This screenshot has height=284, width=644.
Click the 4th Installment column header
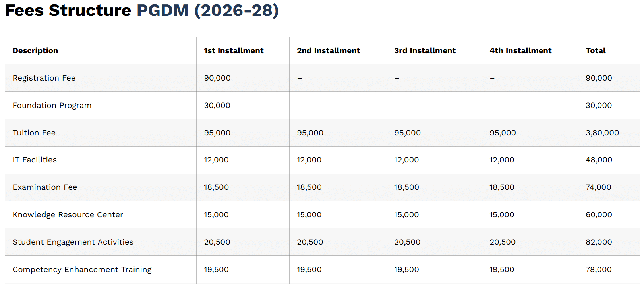pos(520,50)
